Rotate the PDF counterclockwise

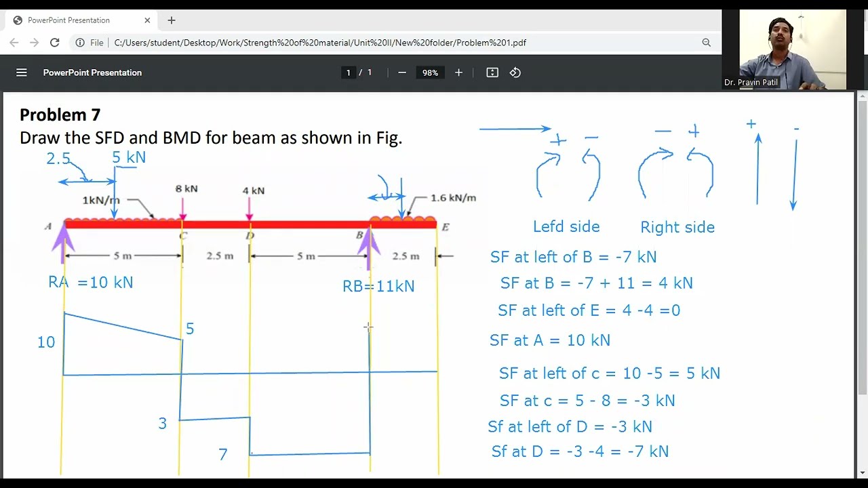tap(515, 73)
